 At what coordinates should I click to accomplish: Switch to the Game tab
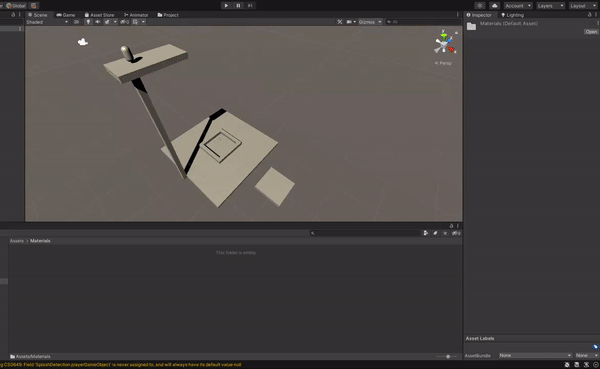click(x=65, y=15)
